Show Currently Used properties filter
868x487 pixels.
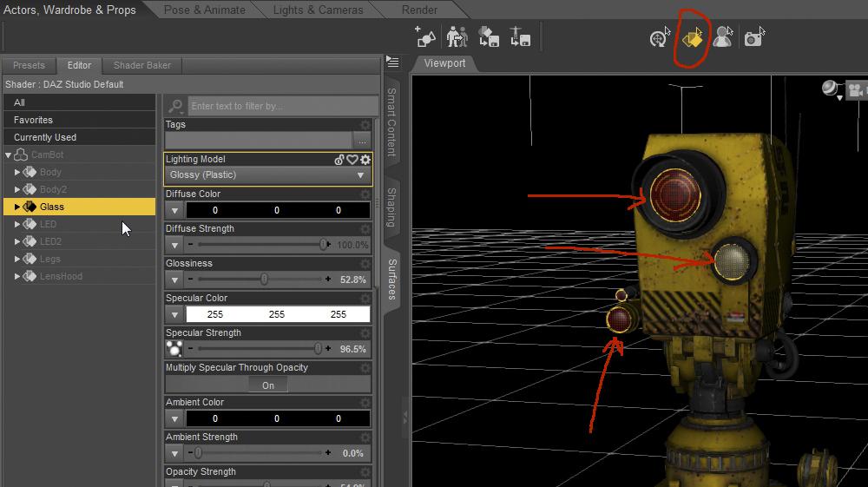(x=80, y=136)
